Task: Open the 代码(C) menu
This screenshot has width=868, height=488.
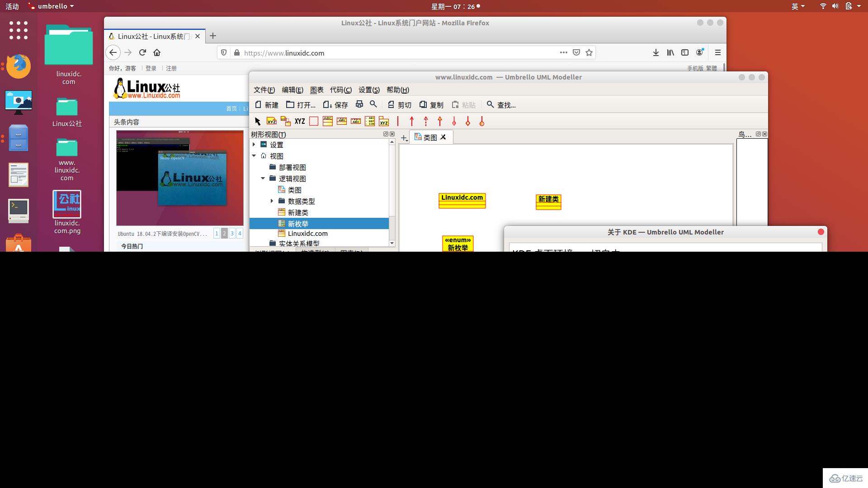Action: (341, 90)
